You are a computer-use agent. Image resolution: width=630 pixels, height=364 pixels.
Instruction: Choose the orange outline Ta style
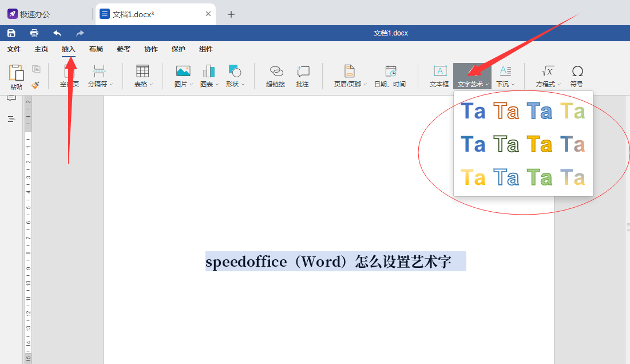click(x=506, y=111)
